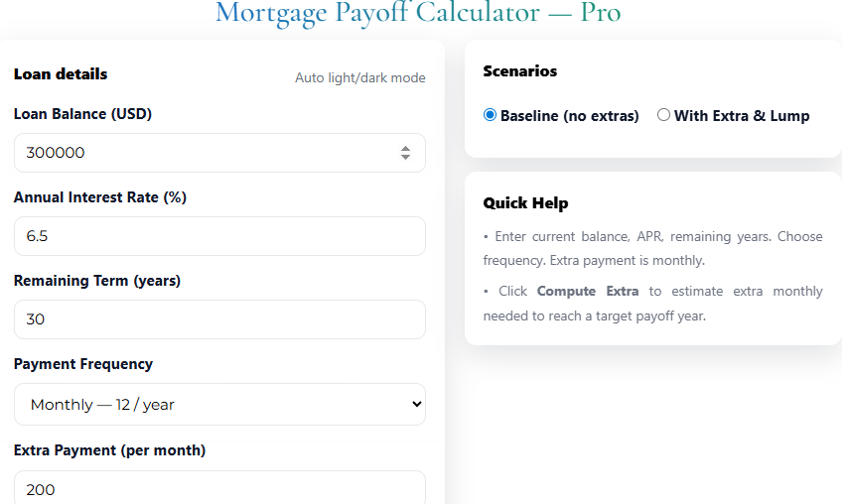Click the Payment Frequency label
The width and height of the screenshot is (848, 504).
82,364
